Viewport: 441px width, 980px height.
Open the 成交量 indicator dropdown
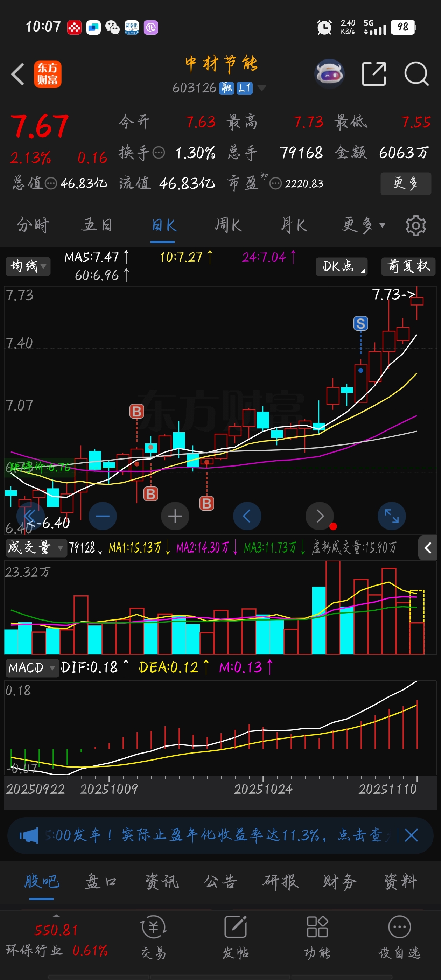[36, 548]
